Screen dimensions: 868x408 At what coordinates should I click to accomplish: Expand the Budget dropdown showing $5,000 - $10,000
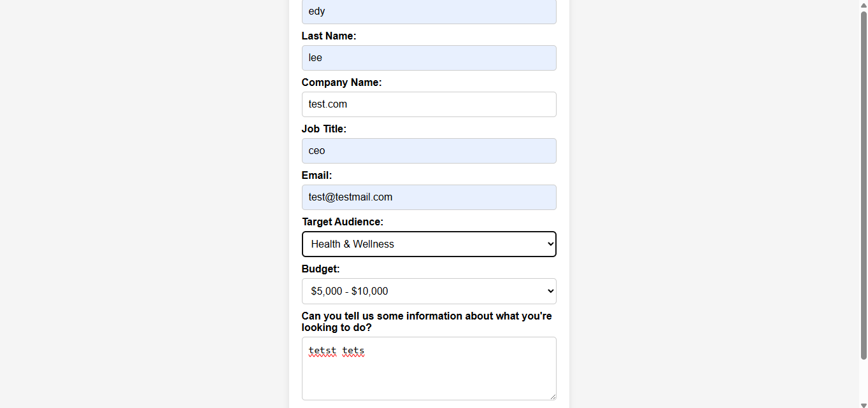tap(429, 292)
